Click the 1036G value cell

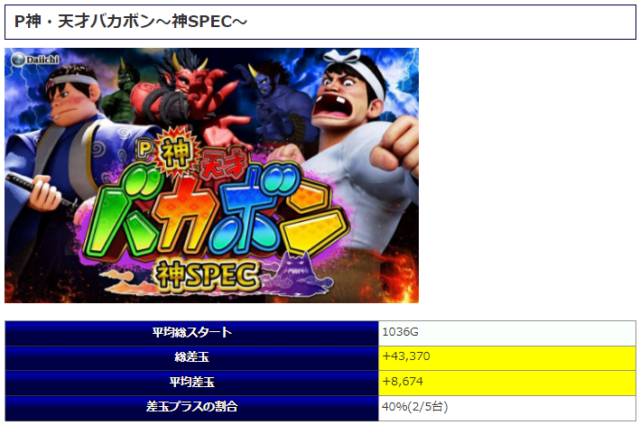[506, 332]
